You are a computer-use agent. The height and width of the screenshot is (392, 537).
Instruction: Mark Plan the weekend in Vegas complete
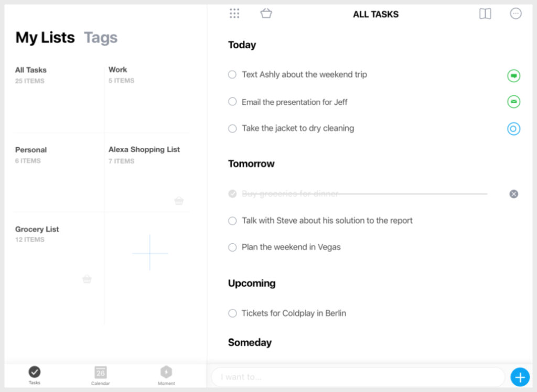click(232, 247)
